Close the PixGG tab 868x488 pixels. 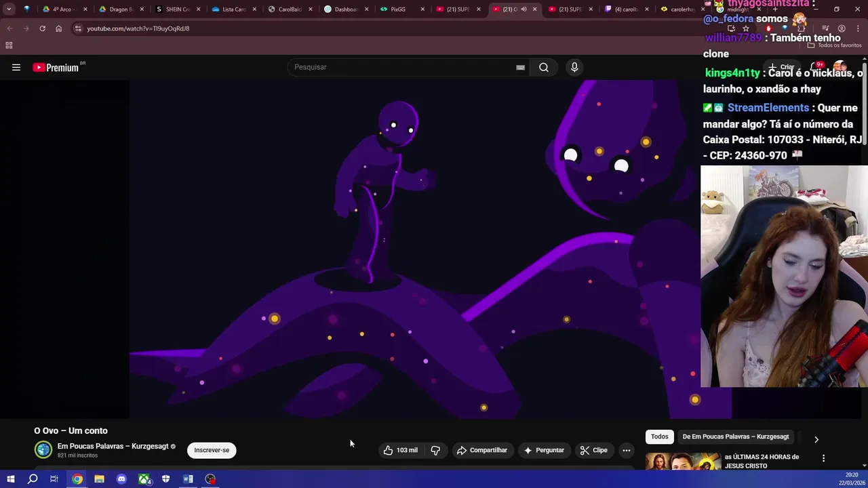(x=422, y=9)
